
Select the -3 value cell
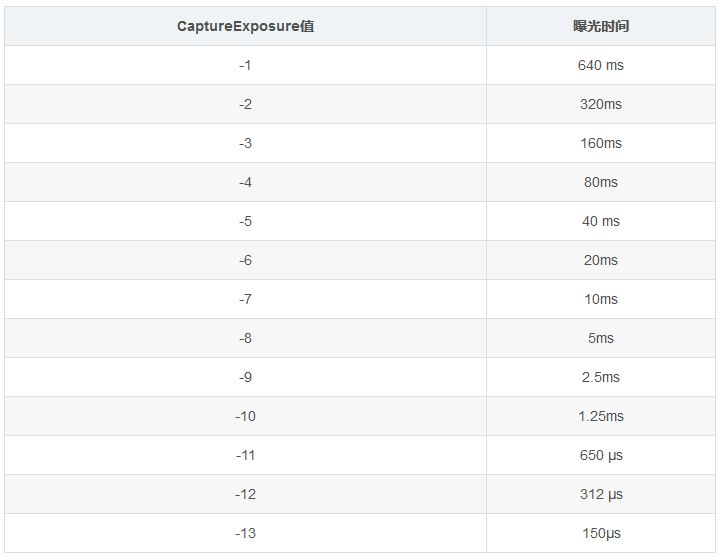coord(245,143)
